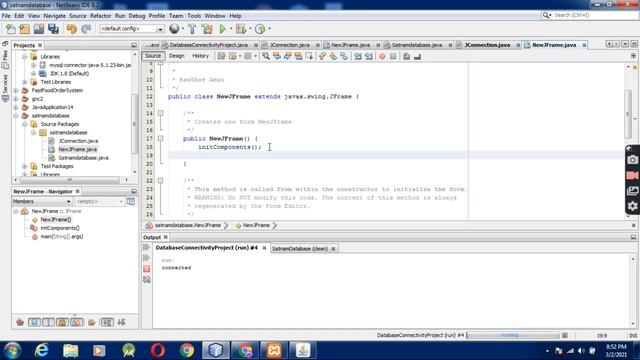The width and height of the screenshot is (640, 360).
Task: Click the Search input field
Action: [590, 15]
